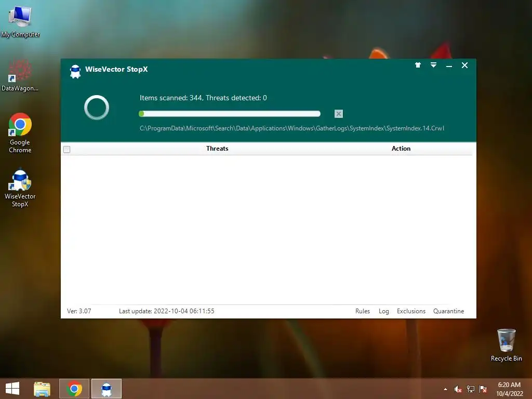Viewport: 532px width, 399px height.
Task: Switch to Chrome in the taskbar
Action: (74, 389)
